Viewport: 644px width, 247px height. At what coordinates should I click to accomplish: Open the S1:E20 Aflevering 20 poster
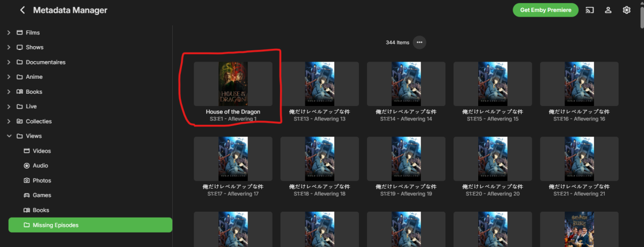point(493,159)
